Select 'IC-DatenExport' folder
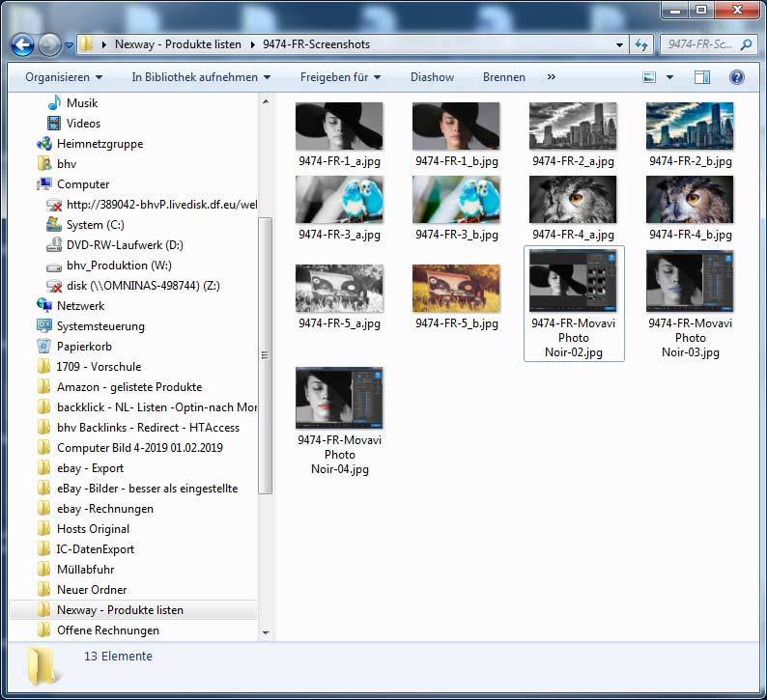This screenshot has width=767, height=700. [x=95, y=549]
